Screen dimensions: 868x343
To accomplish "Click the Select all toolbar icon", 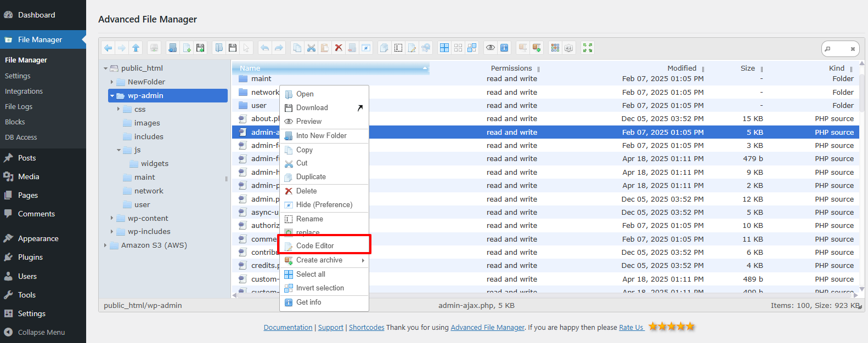I will pos(444,48).
